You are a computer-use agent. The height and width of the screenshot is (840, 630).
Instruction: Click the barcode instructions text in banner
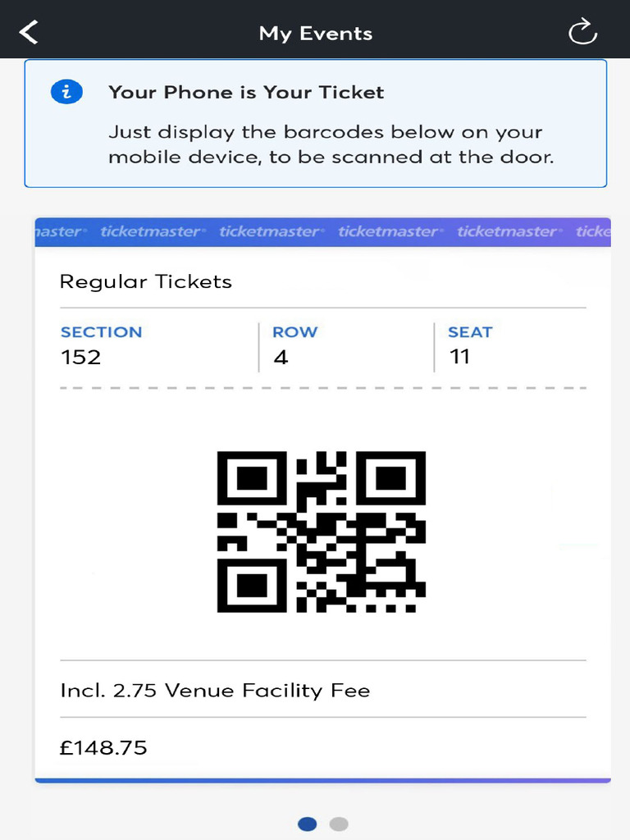click(x=331, y=144)
